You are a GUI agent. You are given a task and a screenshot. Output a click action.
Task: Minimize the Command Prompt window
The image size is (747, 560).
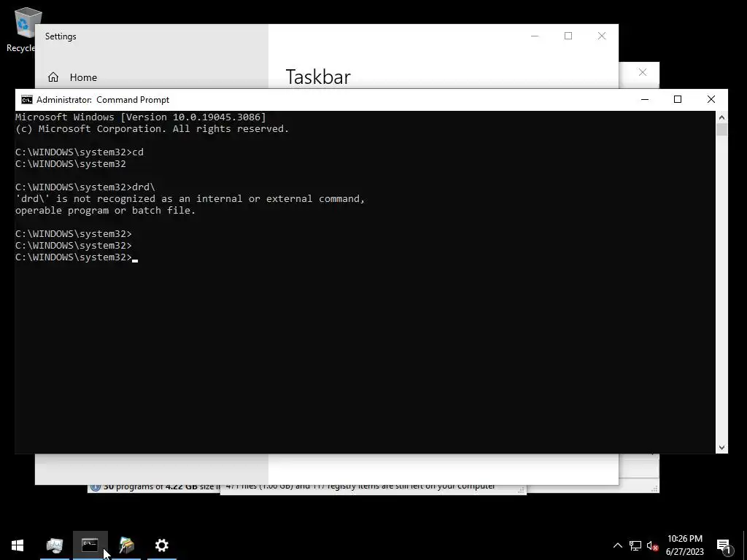coord(645,99)
